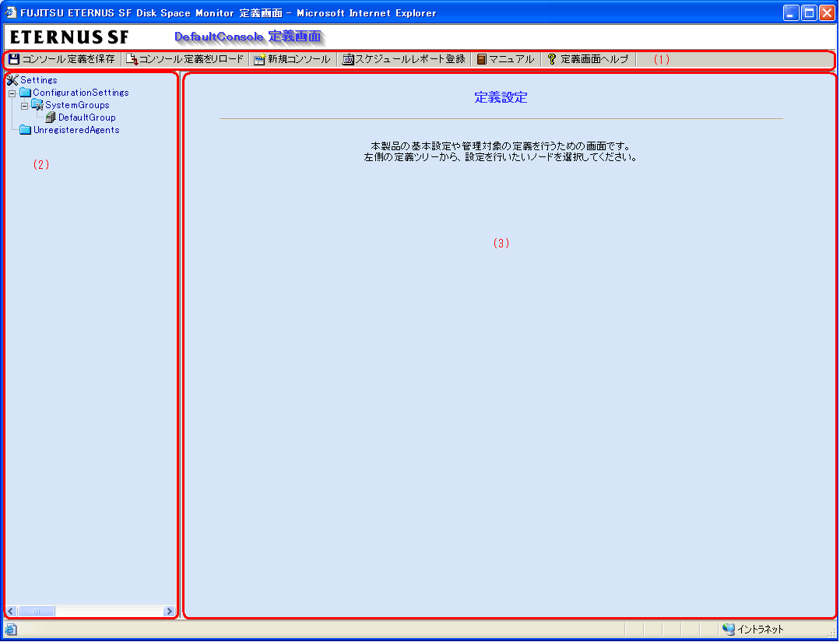Maximize the Internet Explorer window
This screenshot has width=840, height=642.
[810, 13]
